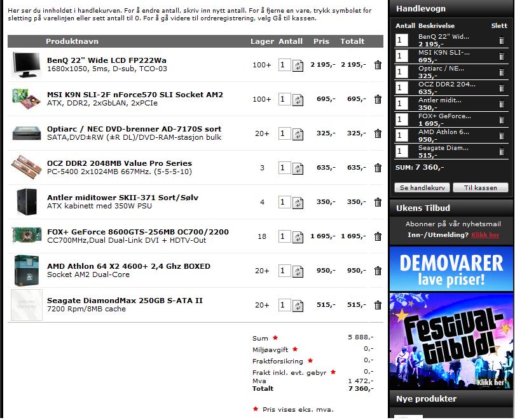
Task: Refresh quantity icon for Antler miditower
Action: pos(298,203)
